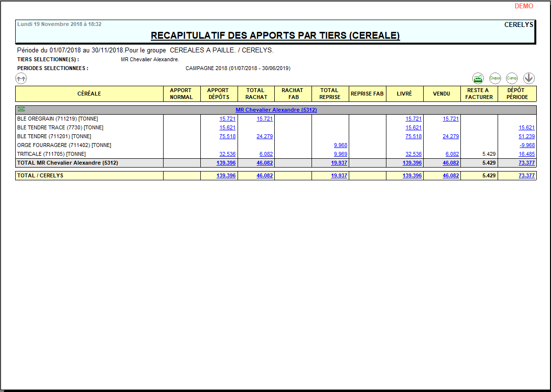Click the green boat icon above table
This screenshot has width=551, height=392.
tap(478, 78)
